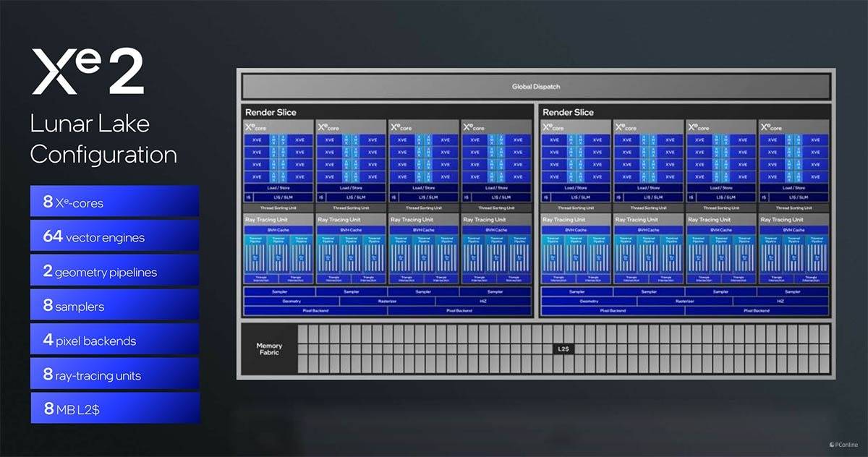868x457 pixels.
Task: Click the Global Dispatch bar
Action: 535,87
